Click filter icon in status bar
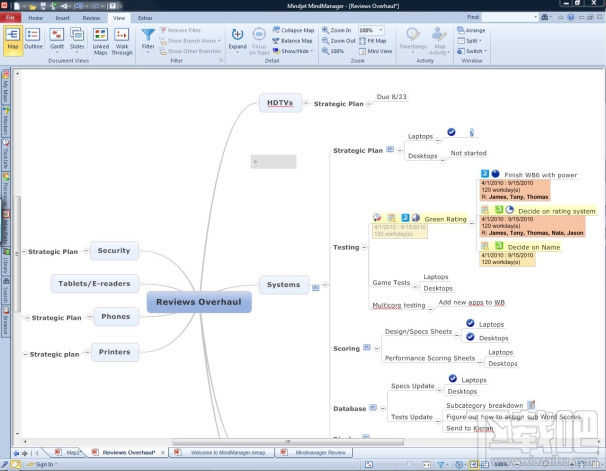 (440, 464)
